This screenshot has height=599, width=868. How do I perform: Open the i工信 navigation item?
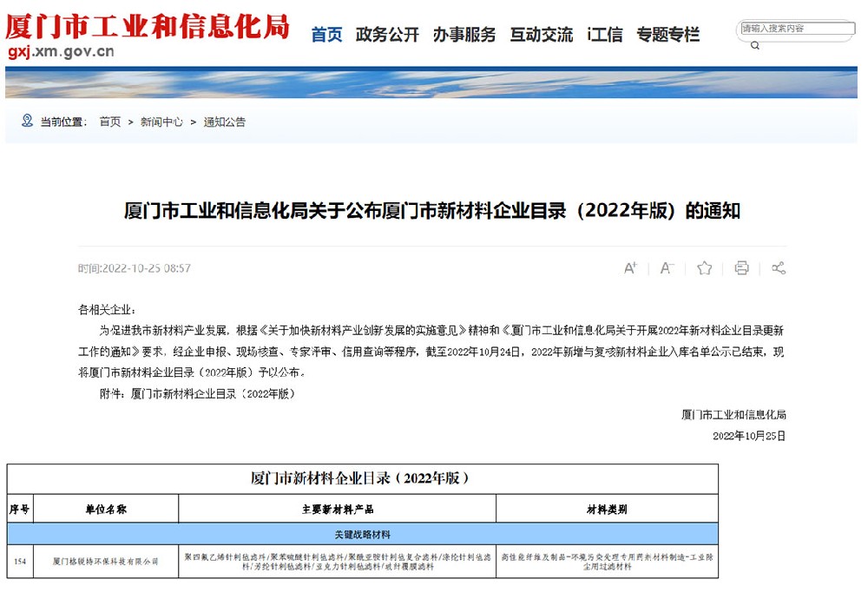tap(605, 35)
